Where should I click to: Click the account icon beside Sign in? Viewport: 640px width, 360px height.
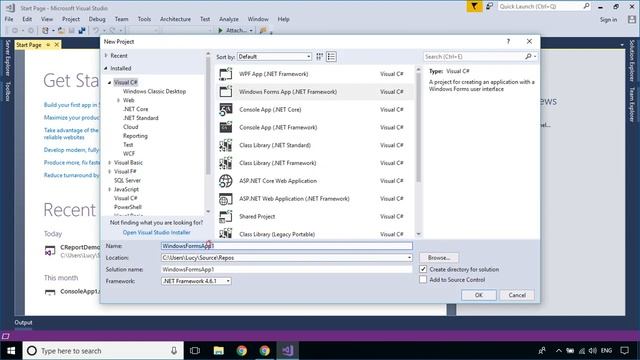pyautogui.click(x=632, y=19)
